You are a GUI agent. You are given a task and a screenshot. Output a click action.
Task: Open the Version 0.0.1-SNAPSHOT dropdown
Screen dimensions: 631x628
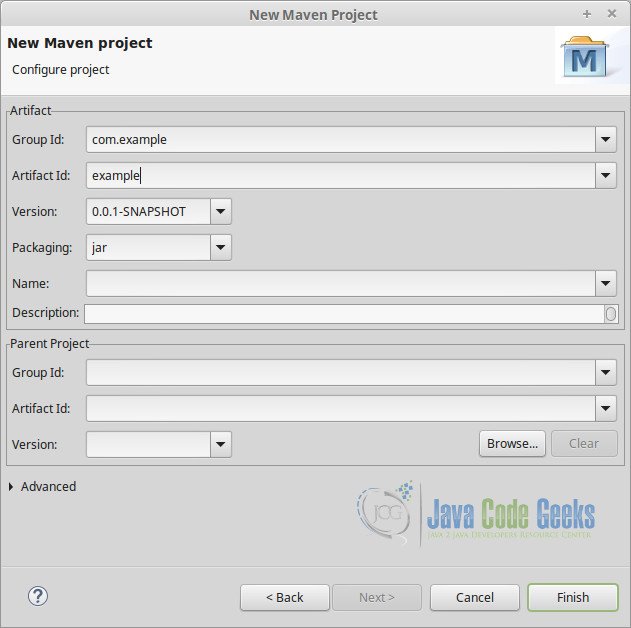coord(221,211)
